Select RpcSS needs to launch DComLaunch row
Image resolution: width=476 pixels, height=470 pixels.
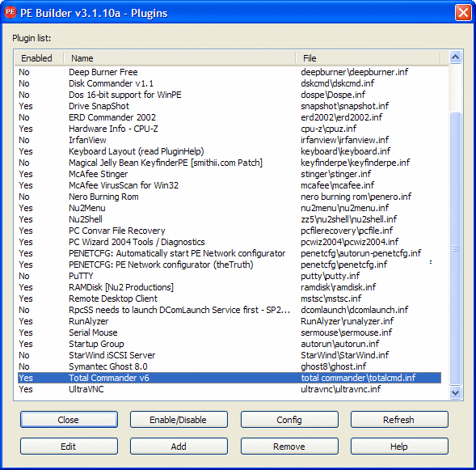pyautogui.click(x=230, y=310)
